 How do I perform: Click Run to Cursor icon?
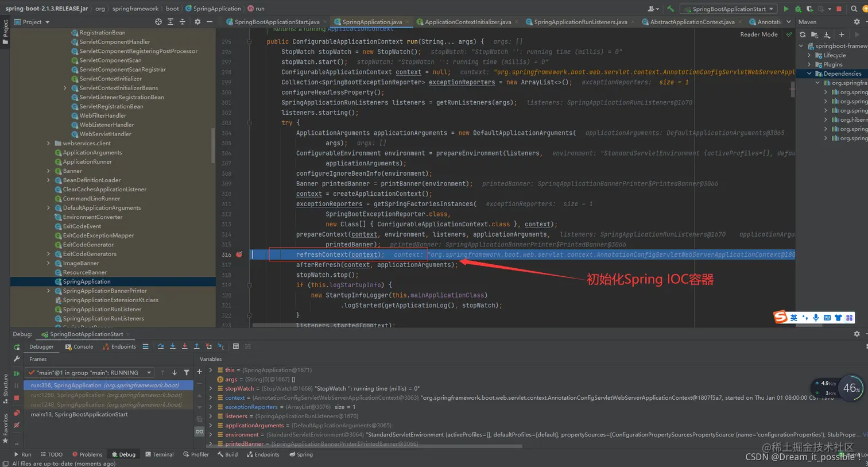point(221,346)
